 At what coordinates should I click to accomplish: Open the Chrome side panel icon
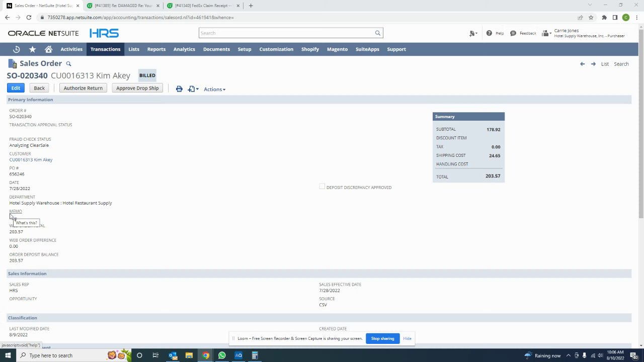point(615,18)
